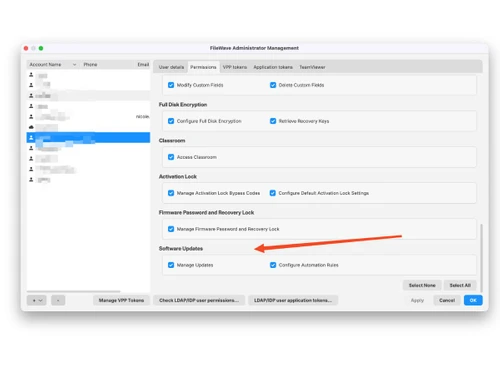
Task: Sort by Account Name column header
Action: pyautogui.click(x=53, y=64)
